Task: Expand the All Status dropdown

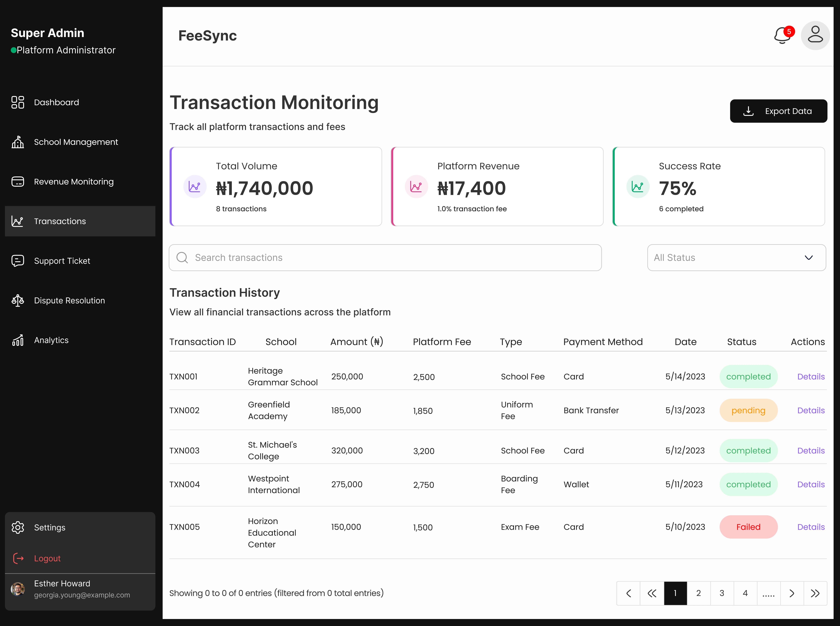Action: point(737,258)
